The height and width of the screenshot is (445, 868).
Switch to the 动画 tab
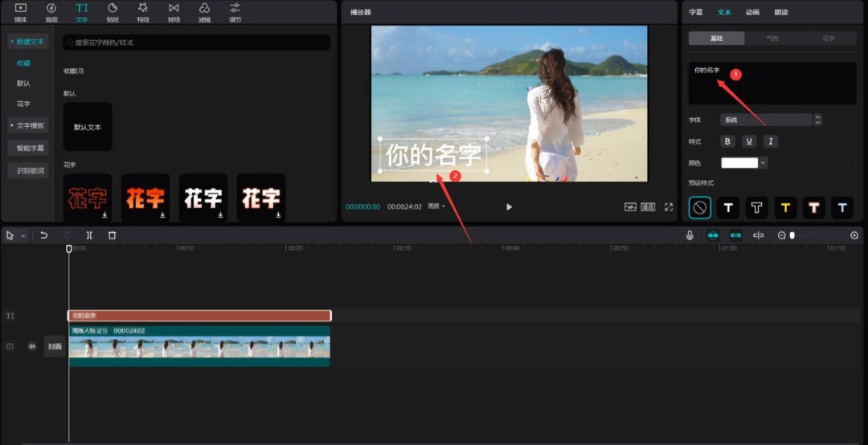tap(752, 12)
